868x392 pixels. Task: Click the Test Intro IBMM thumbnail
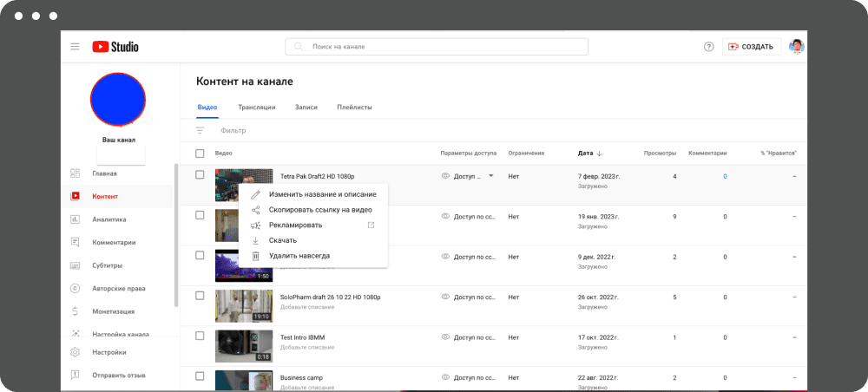tap(244, 346)
